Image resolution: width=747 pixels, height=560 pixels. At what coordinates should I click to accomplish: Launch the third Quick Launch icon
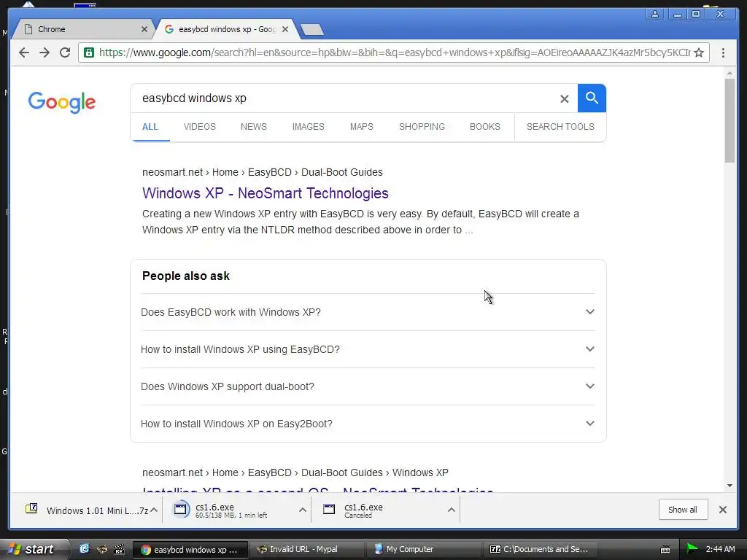(119, 549)
